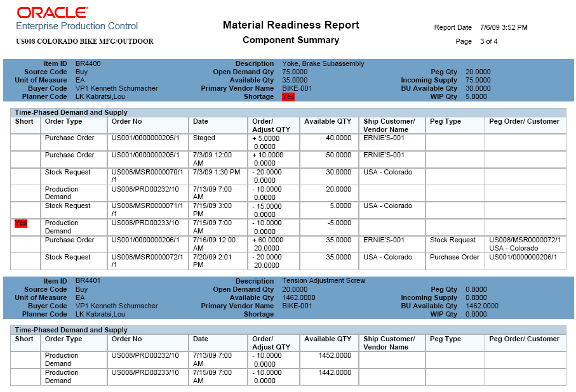
Task: Collapse the BR4401 Time-Phased Demand section
Action: [x=76, y=330]
